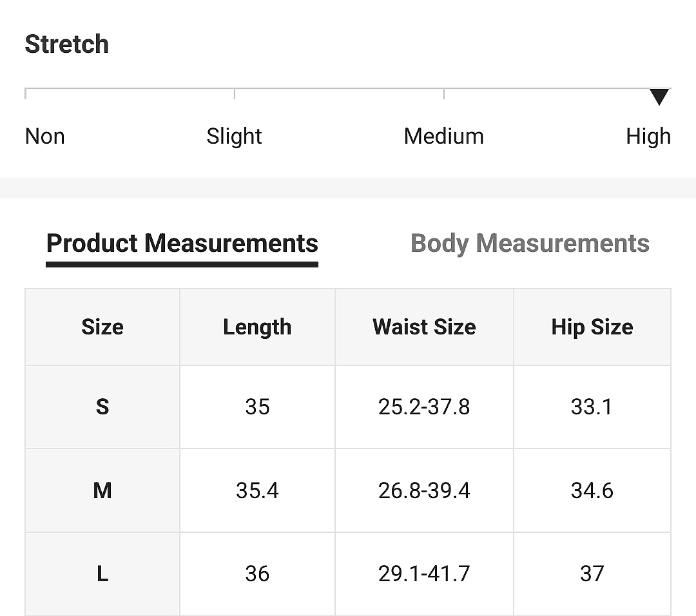Click hip value 34.6 for size M
This screenshot has width=696, height=616.
click(x=592, y=490)
